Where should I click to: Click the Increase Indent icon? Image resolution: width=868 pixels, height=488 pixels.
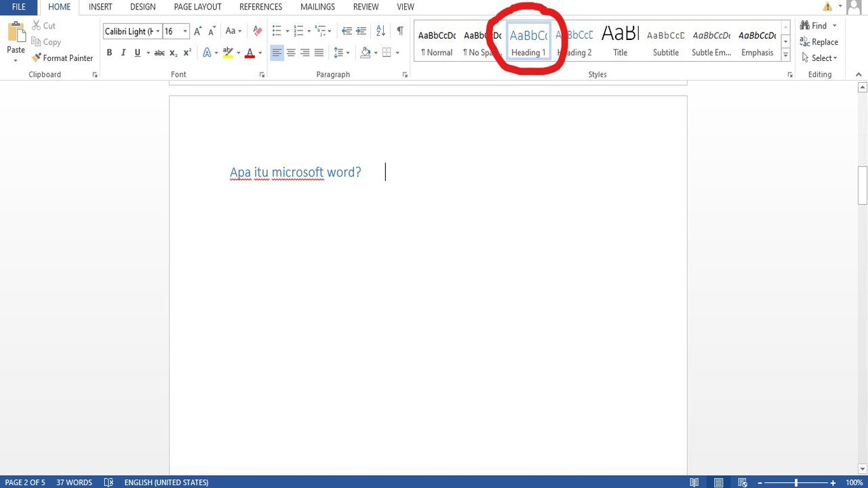point(361,31)
